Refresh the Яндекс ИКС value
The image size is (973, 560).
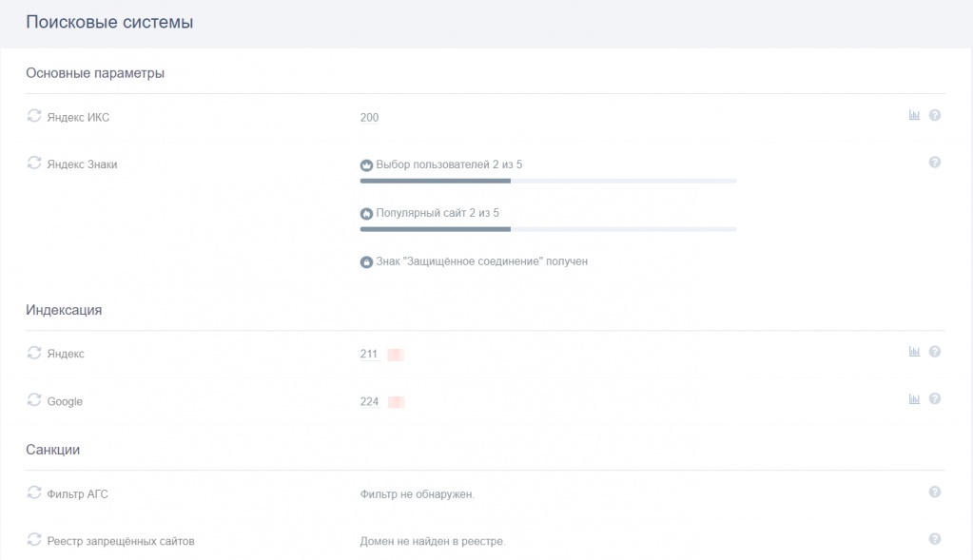pos(34,116)
